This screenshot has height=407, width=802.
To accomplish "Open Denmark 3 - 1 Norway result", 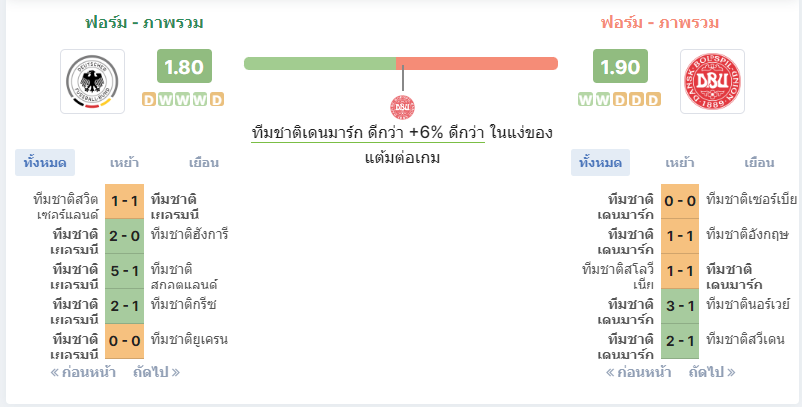I will 680,306.
